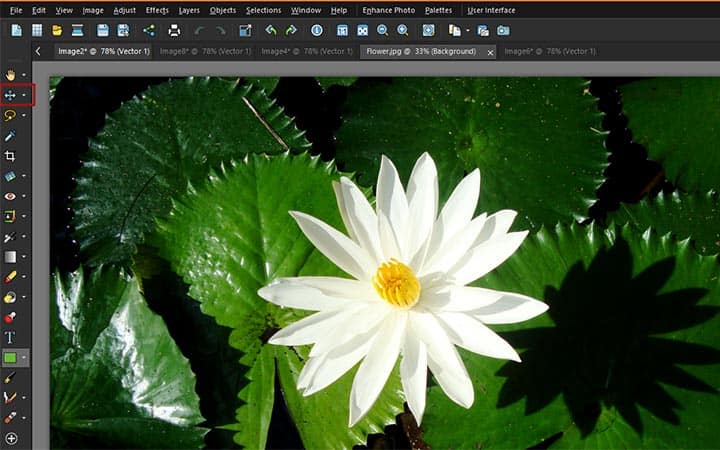Open the folder icon to browse files
The width and height of the screenshot is (720, 450).
pyautogui.click(x=57, y=31)
